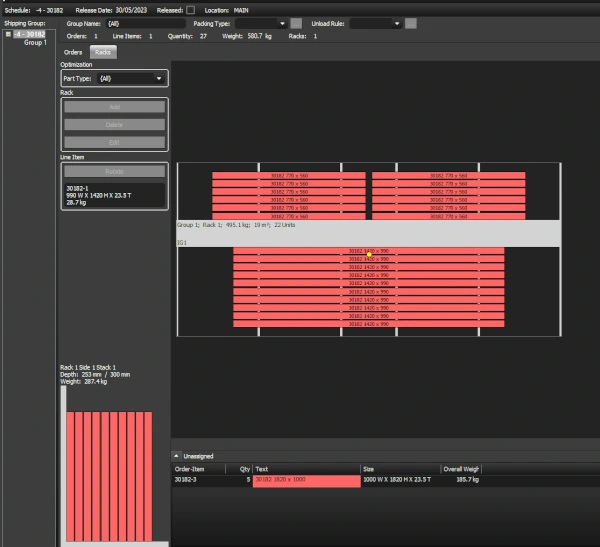Switch to the Orders tab
Screen dimensions: 600x547
[x=73, y=52]
